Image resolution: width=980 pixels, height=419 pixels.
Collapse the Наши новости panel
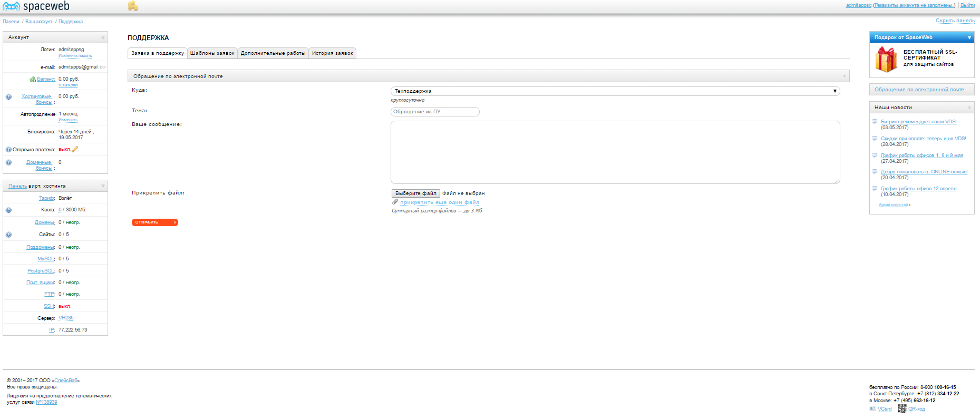[969, 108]
